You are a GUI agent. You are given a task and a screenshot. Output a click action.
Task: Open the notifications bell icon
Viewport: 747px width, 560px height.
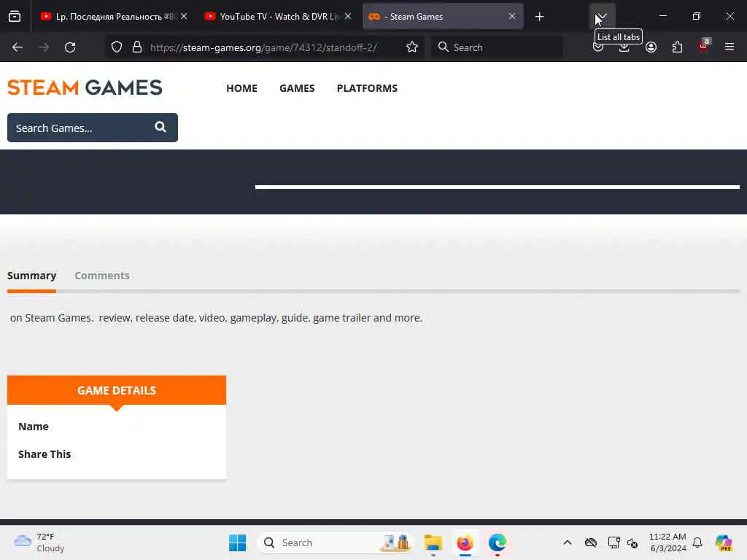[x=697, y=542]
